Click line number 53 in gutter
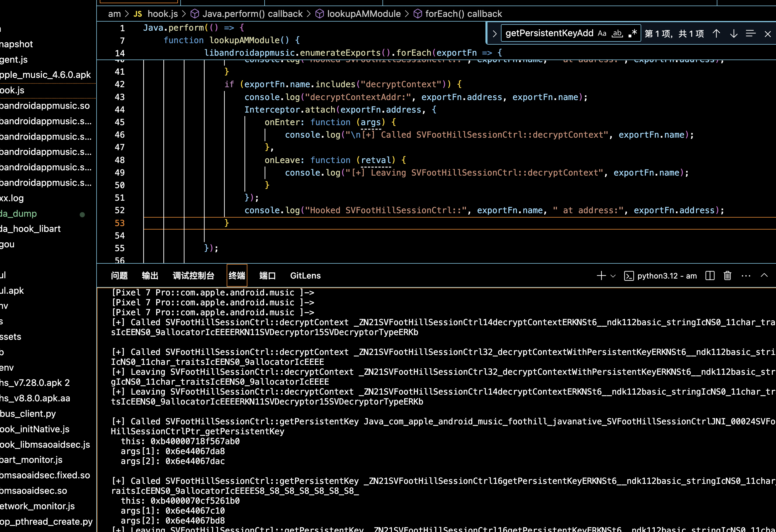Viewport: 776px width, 532px height. click(x=120, y=223)
